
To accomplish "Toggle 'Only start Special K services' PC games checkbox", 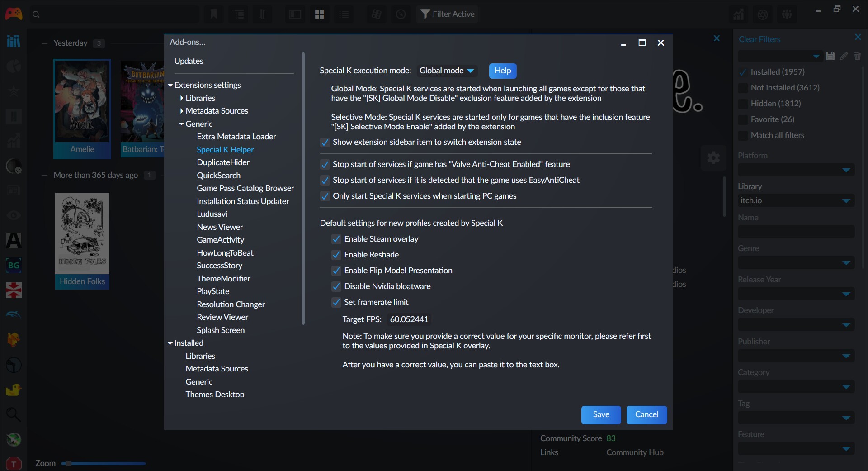I will (325, 196).
